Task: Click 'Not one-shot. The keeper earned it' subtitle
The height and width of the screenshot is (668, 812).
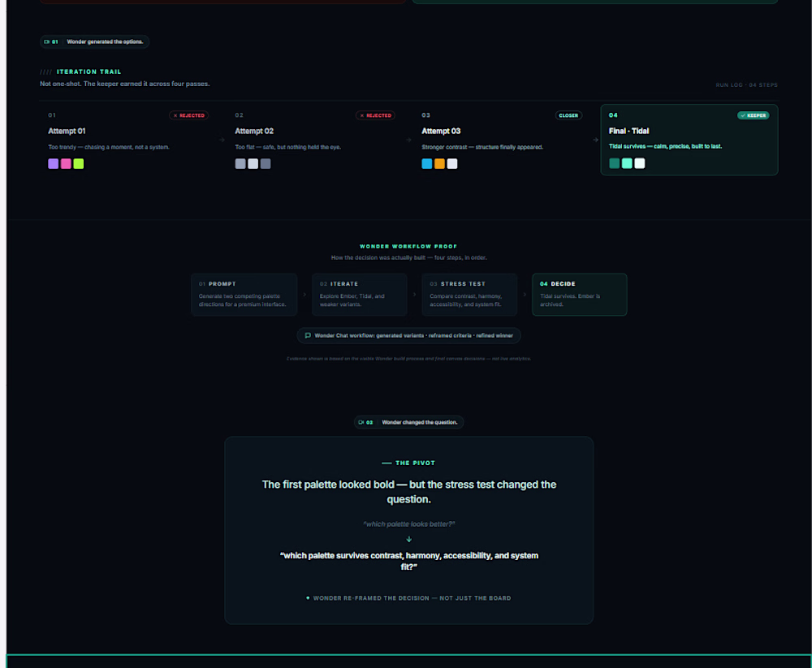Action: tap(125, 84)
